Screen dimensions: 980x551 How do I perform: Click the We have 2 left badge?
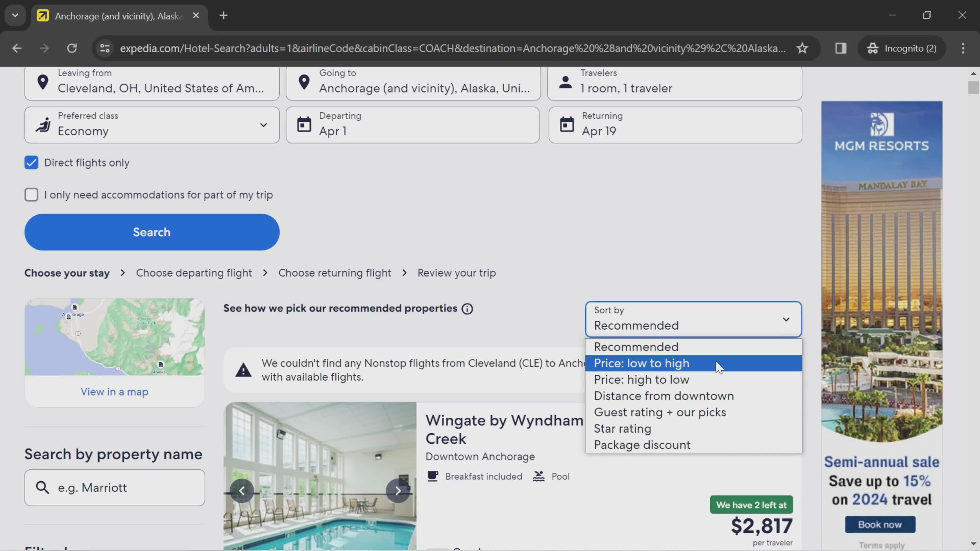[751, 505]
